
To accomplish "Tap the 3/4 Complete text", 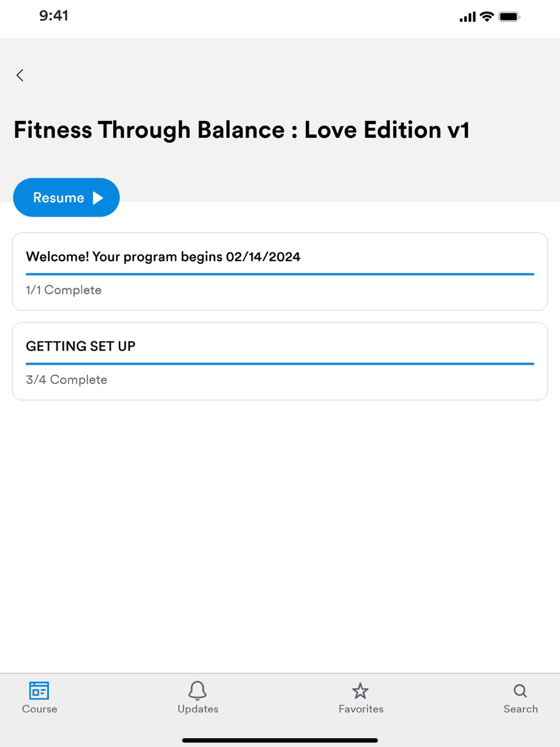I will 66,380.
